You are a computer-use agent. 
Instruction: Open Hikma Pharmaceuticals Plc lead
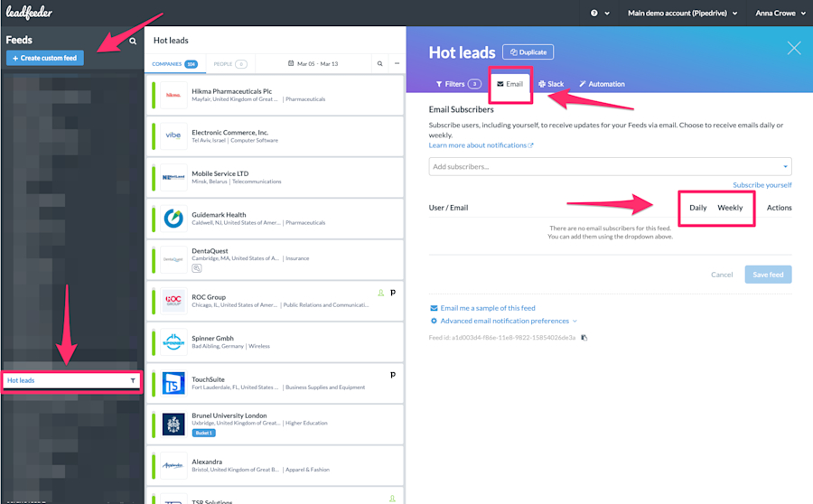pos(276,95)
